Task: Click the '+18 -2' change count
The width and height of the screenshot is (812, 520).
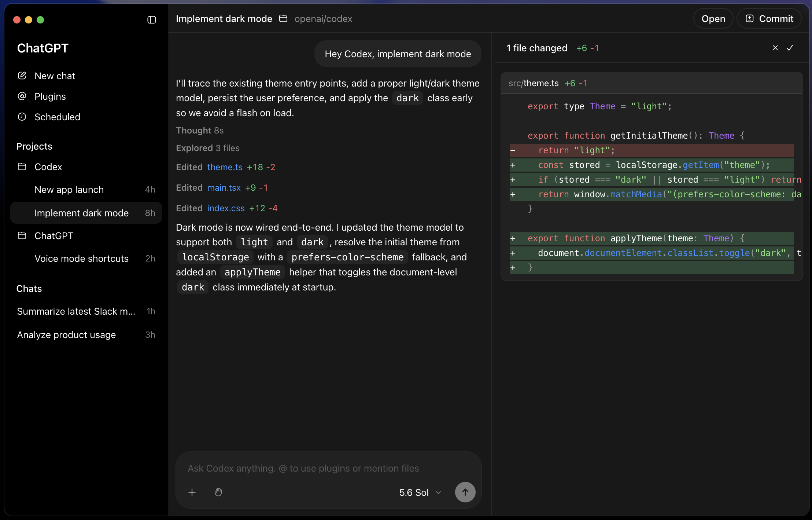Action: [x=261, y=167]
